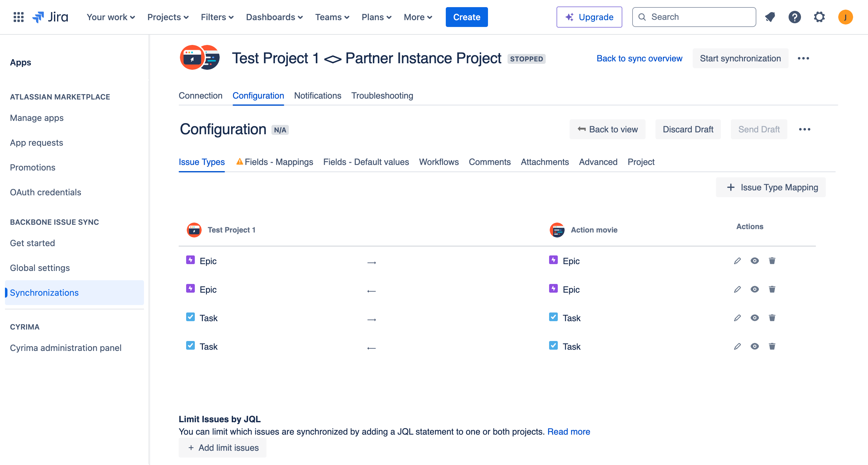Expand the Filters dropdown
Image resolution: width=868 pixels, height=465 pixels.
pos(217,17)
